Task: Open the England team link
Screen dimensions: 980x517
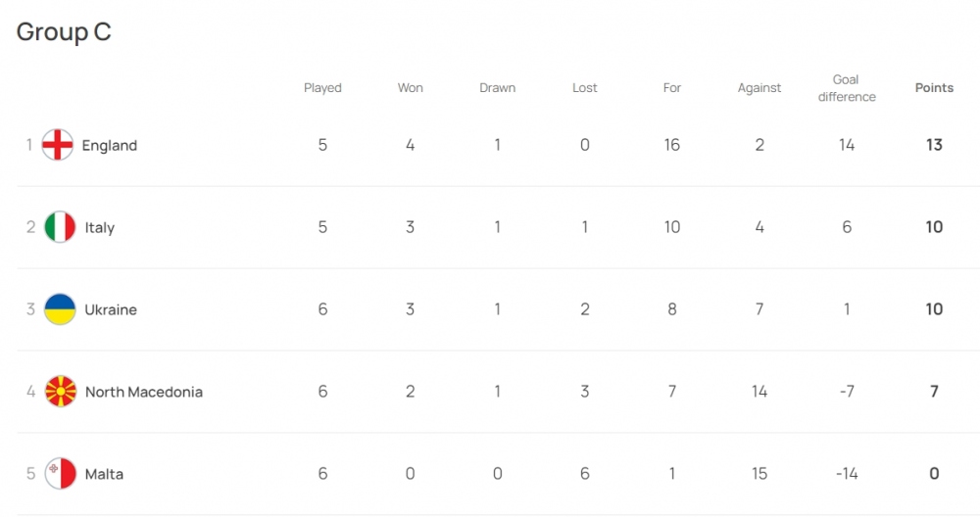Action: pyautogui.click(x=109, y=145)
